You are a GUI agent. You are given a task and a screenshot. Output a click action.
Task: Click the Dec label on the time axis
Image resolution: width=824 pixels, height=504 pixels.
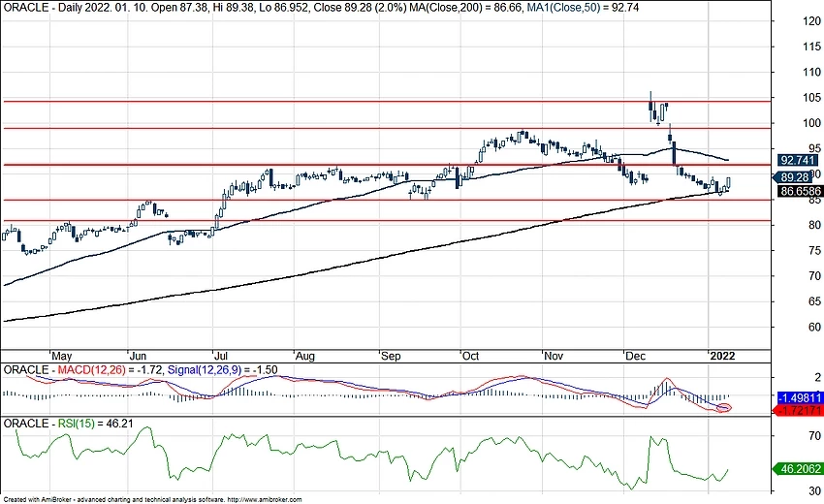tap(635, 356)
